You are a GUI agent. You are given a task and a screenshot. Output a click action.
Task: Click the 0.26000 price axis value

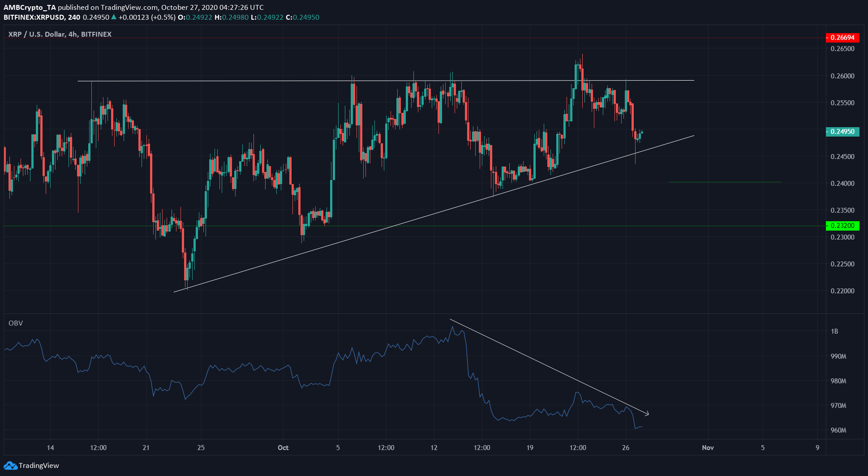tap(842, 76)
